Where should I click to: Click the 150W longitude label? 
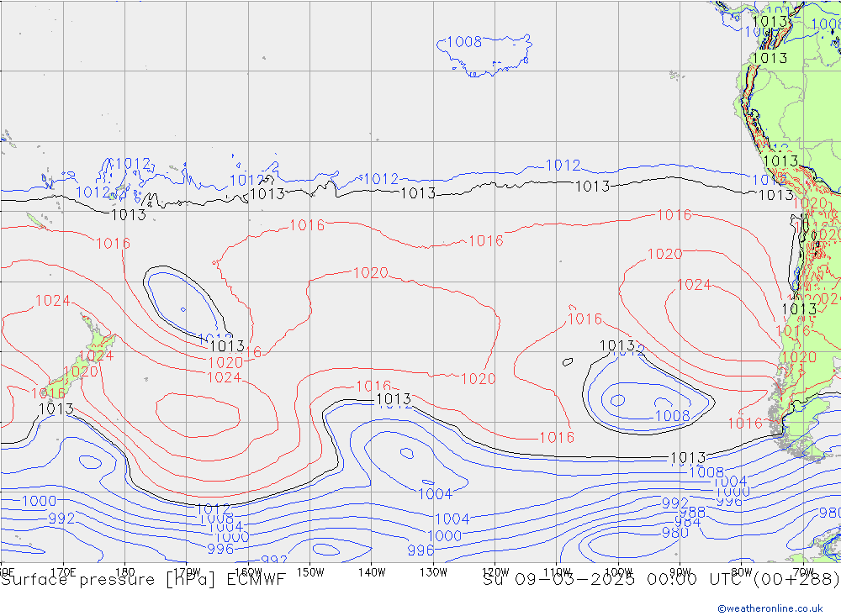(310, 572)
